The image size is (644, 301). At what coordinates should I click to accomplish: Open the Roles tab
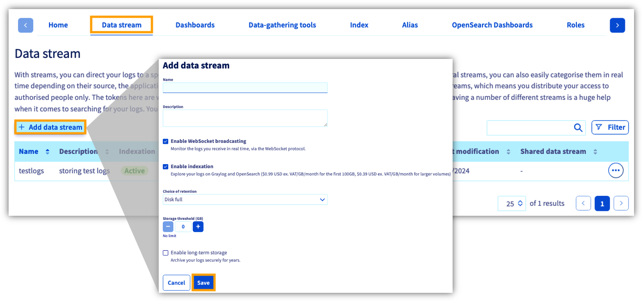576,25
